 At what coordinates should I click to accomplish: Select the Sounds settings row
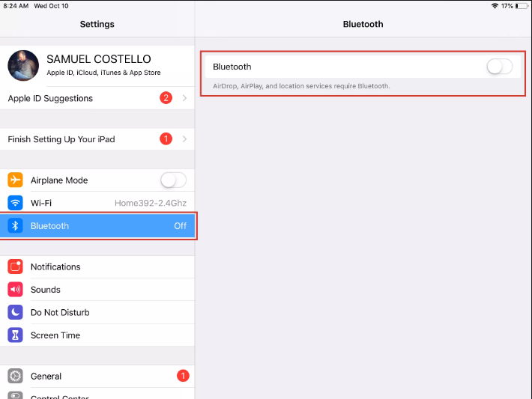pyautogui.click(x=97, y=290)
